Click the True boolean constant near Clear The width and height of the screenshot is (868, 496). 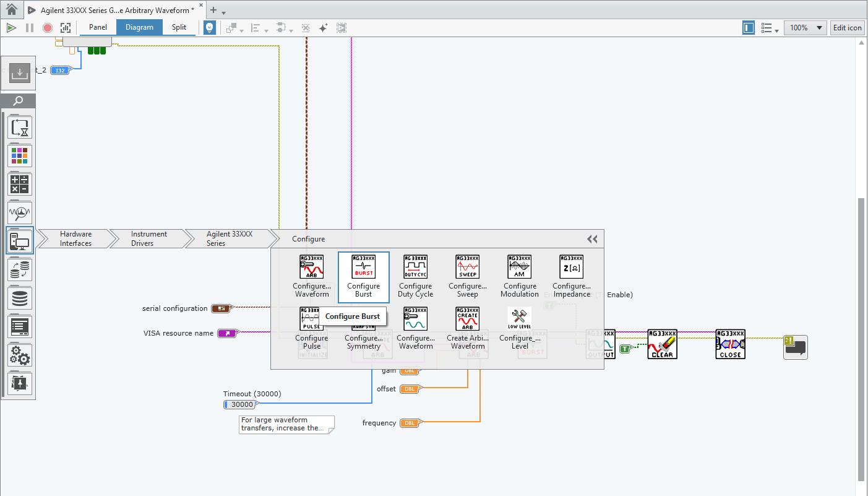(x=625, y=349)
